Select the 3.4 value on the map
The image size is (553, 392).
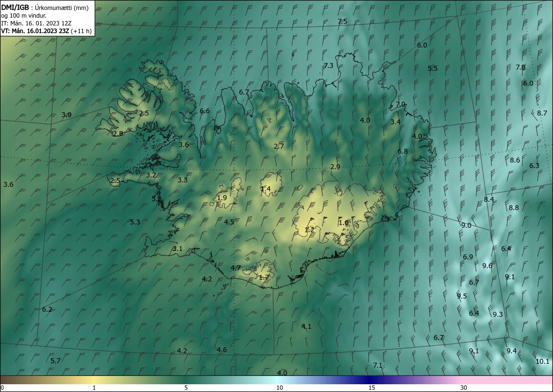[396, 122]
